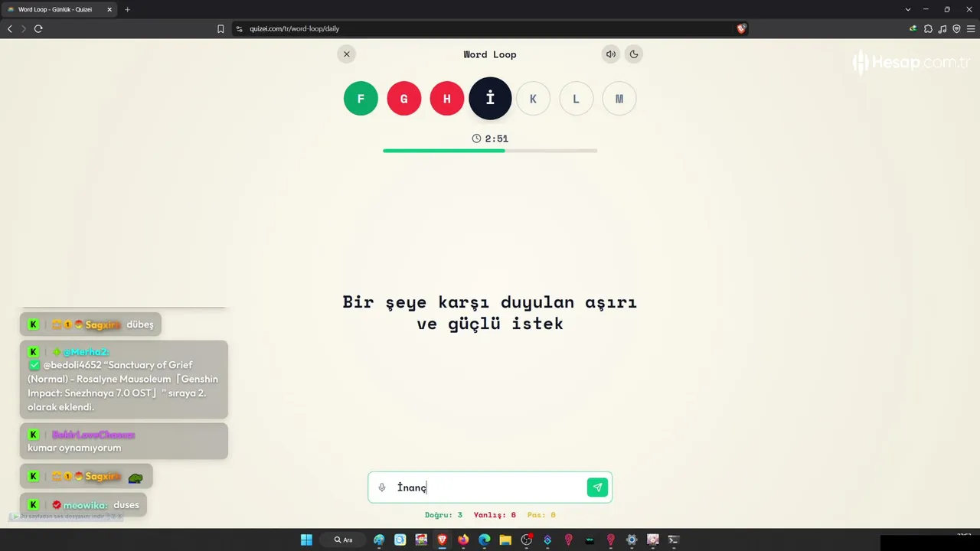Click the Word Loop title
The height and width of the screenshot is (551, 980).
(x=490, y=54)
